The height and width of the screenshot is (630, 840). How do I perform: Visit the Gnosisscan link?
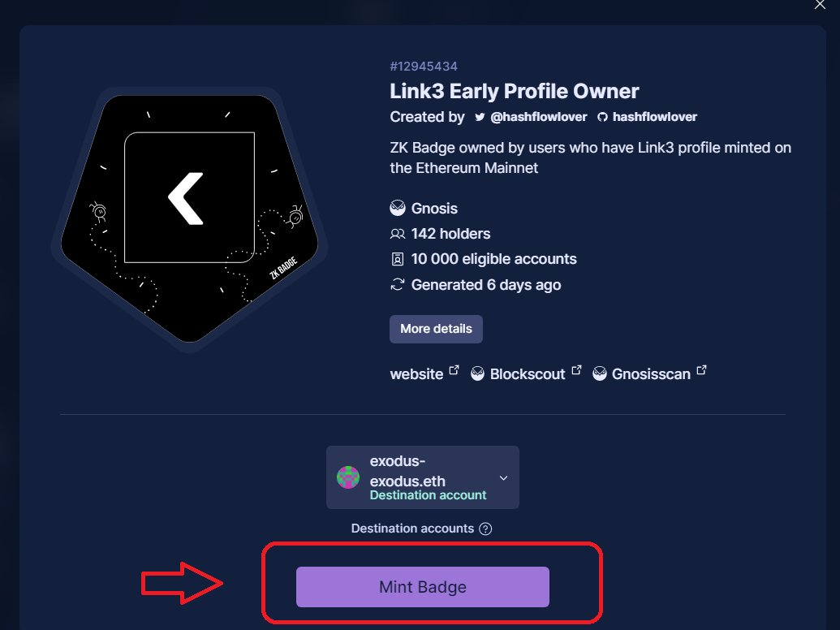click(652, 374)
